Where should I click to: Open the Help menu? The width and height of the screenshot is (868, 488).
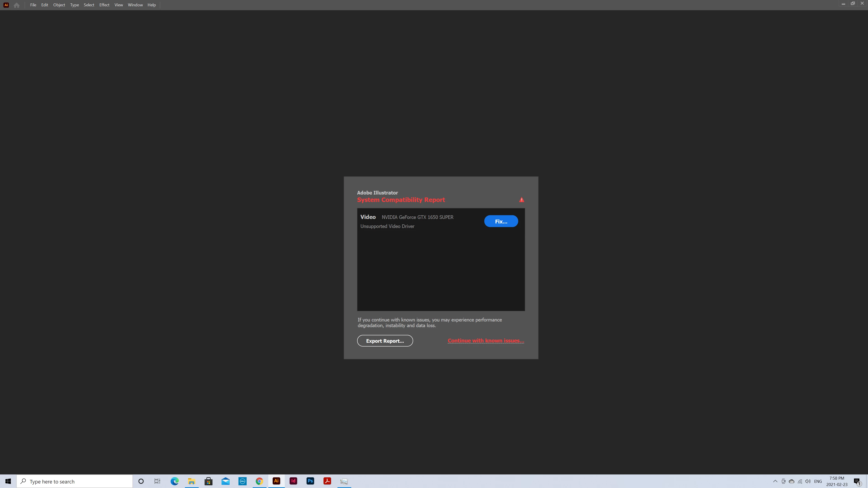[152, 5]
